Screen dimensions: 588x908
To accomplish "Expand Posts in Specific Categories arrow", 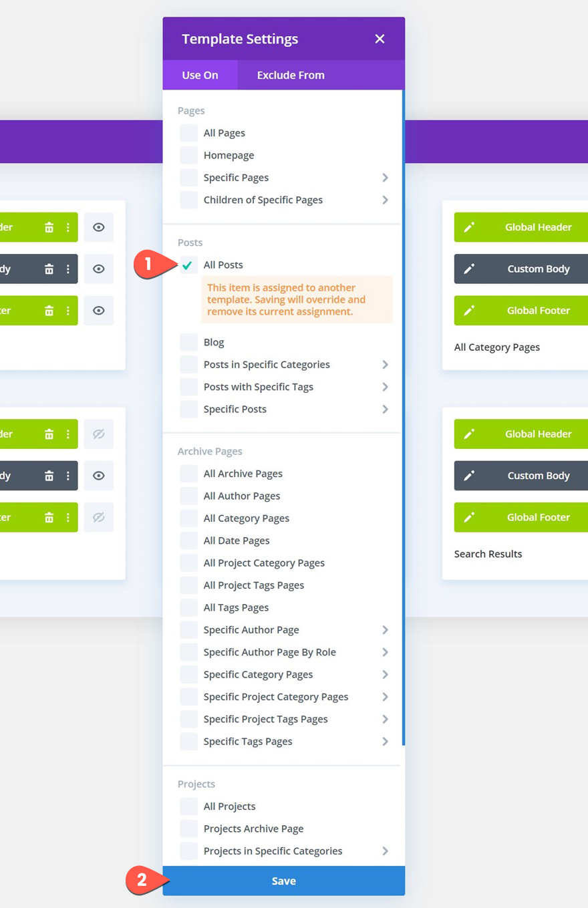I will 385,365.
